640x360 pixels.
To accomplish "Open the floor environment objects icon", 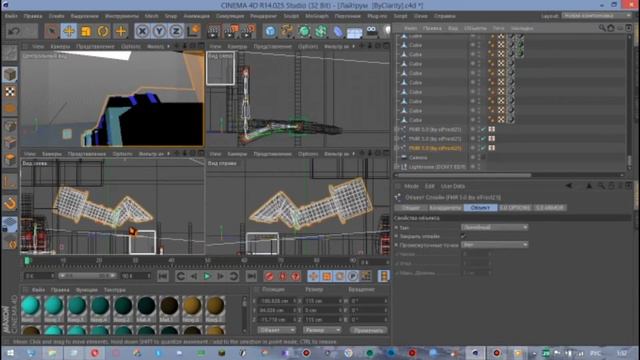I will tap(355, 32).
